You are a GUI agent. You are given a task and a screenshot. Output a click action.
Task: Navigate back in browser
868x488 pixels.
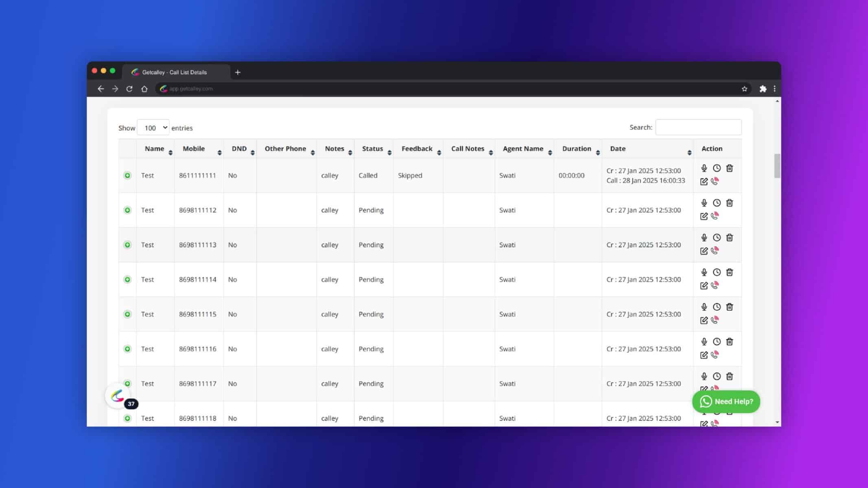point(101,89)
